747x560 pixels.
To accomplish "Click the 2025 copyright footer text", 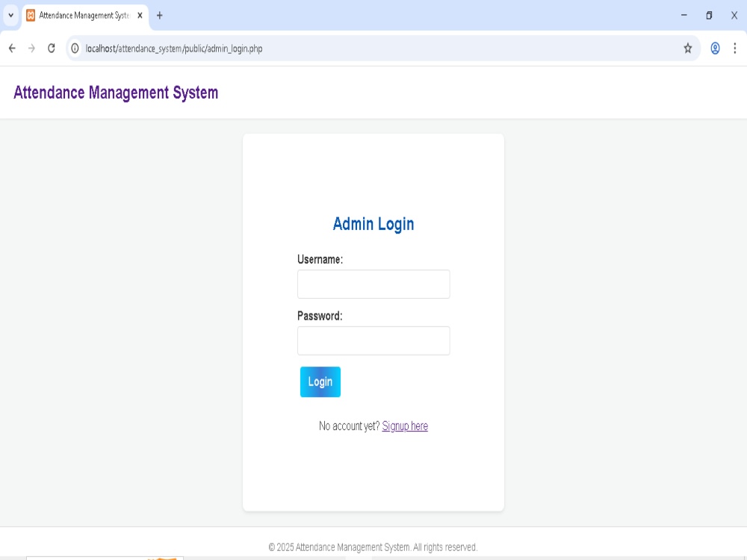I will point(373,547).
